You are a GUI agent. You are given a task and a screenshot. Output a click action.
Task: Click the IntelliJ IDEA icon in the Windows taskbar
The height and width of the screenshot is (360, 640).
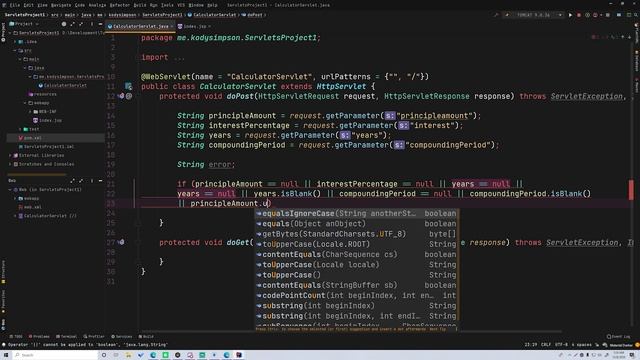tap(239, 355)
